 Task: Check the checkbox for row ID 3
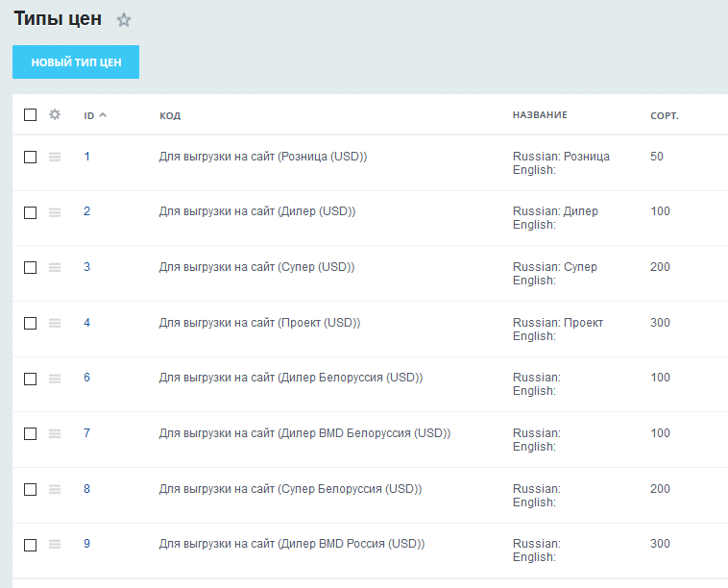tap(31, 268)
